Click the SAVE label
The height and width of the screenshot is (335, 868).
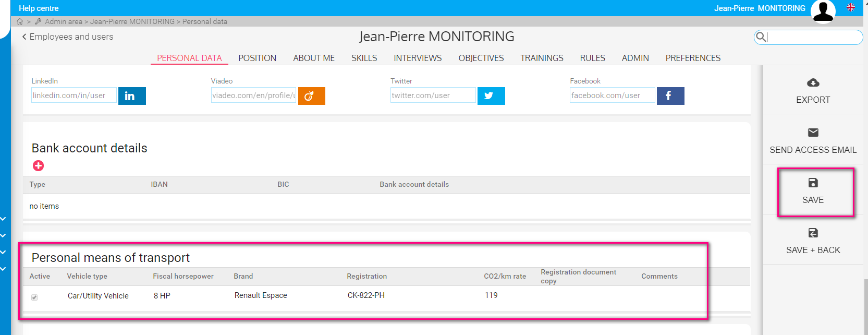pos(813,200)
